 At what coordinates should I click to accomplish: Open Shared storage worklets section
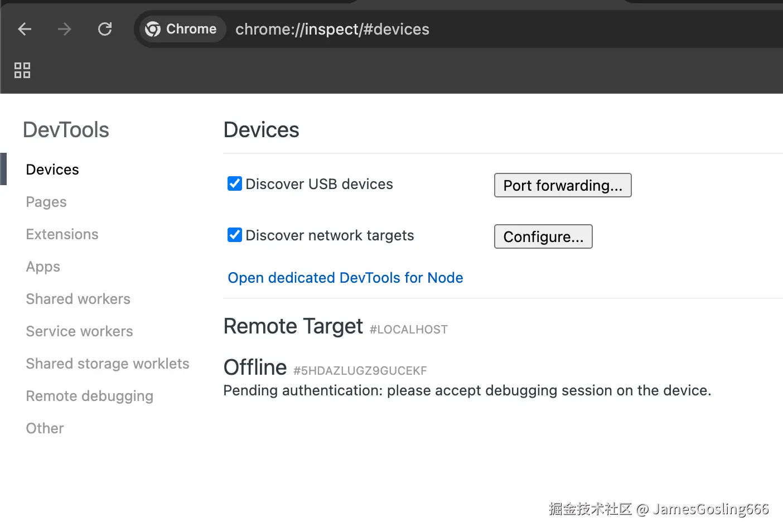click(108, 364)
